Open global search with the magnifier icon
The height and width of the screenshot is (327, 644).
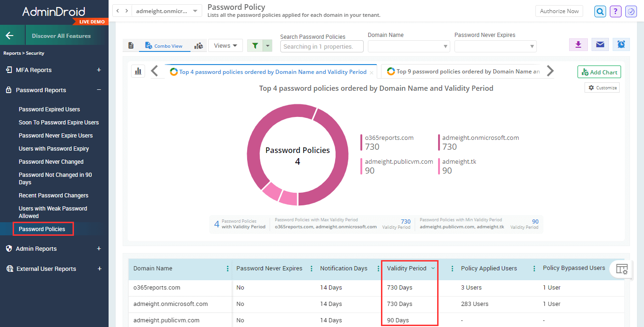coord(600,11)
